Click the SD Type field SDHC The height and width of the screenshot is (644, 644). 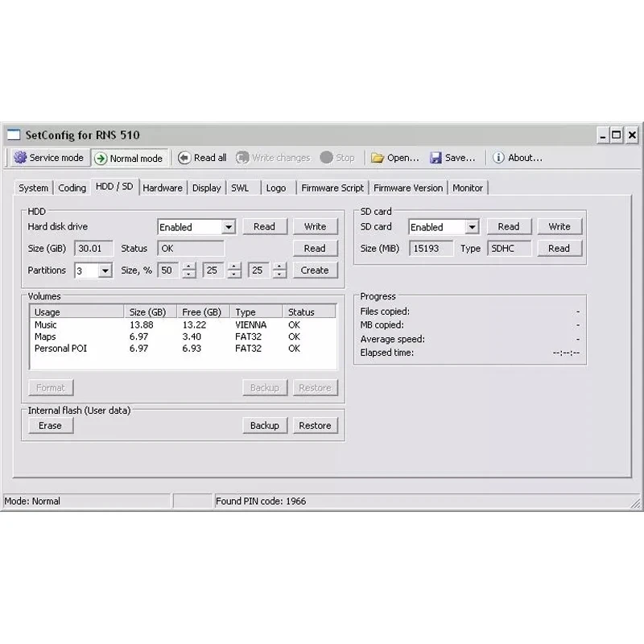[510, 249]
